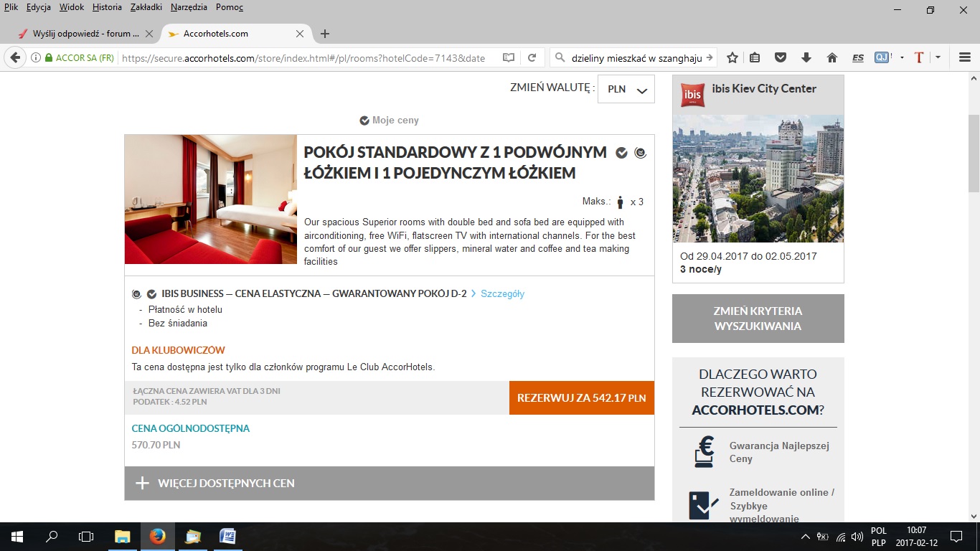This screenshot has height=551, width=980.
Task: Open Windows taskbar search
Action: click(52, 537)
